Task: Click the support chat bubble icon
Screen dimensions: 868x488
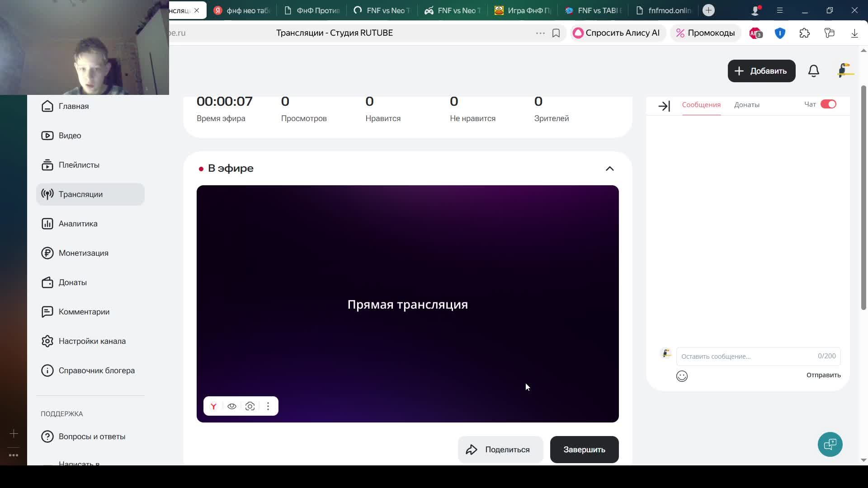Action: [830, 445]
